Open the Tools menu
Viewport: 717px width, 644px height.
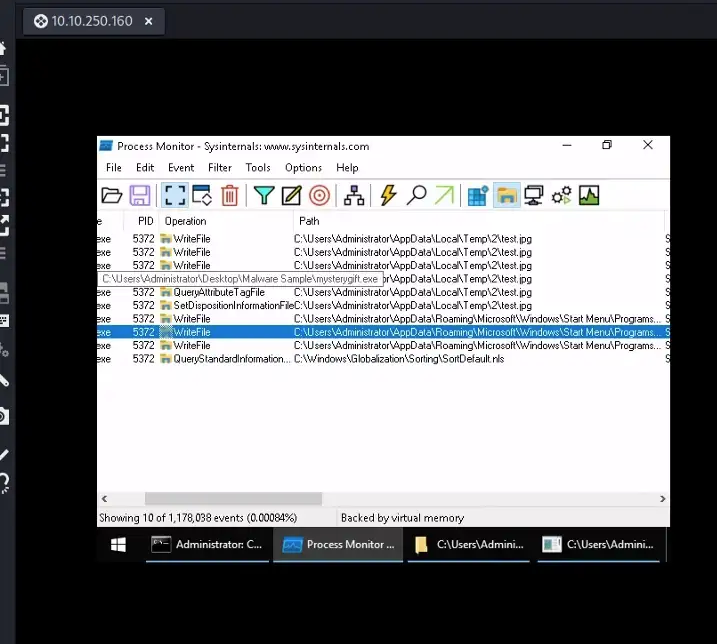click(258, 168)
